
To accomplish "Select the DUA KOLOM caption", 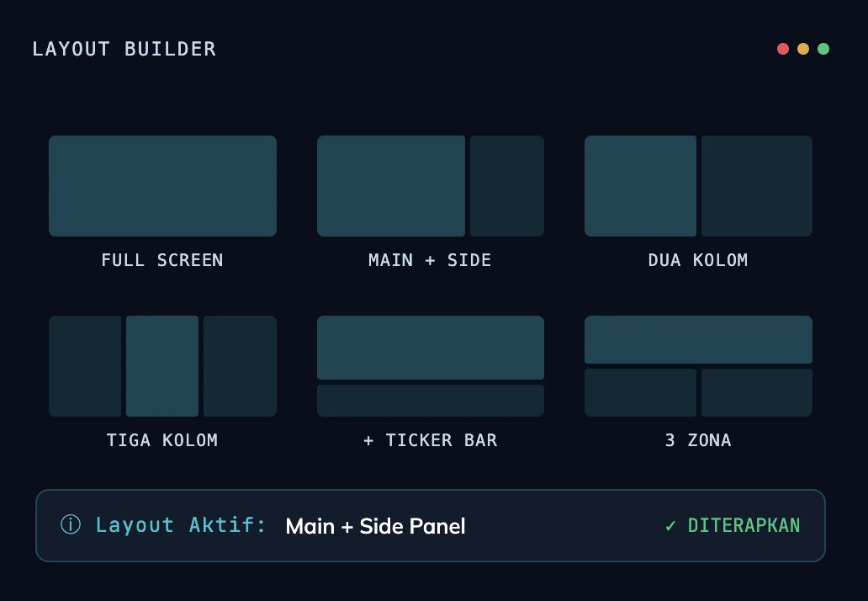I will [698, 260].
